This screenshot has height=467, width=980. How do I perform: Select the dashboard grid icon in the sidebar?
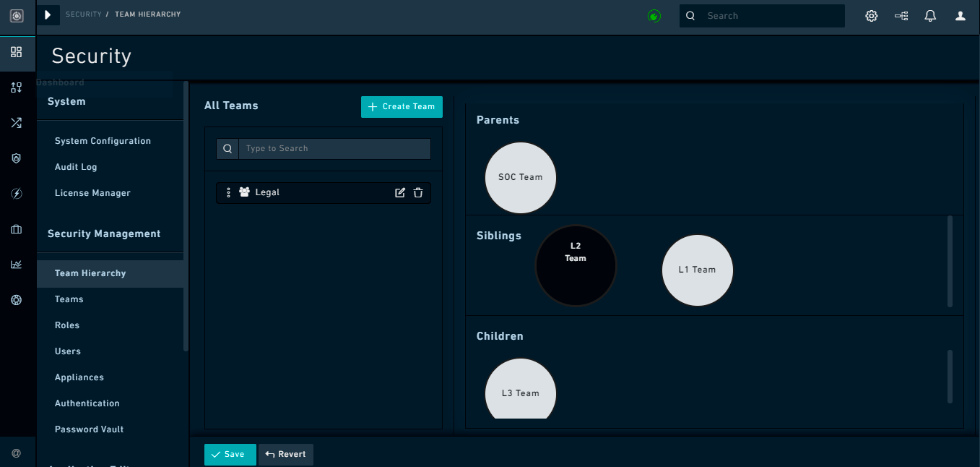(17, 52)
